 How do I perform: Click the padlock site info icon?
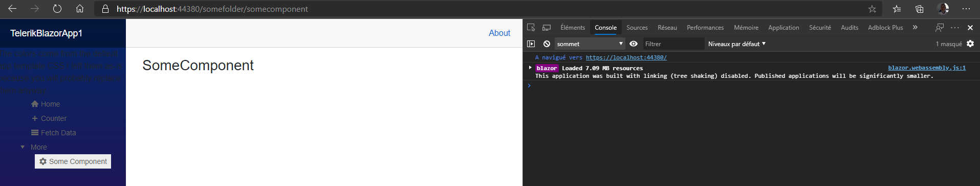(105, 9)
